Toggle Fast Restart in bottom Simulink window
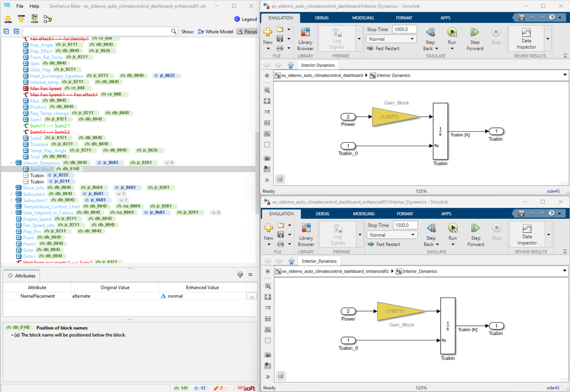 pyautogui.click(x=384, y=244)
